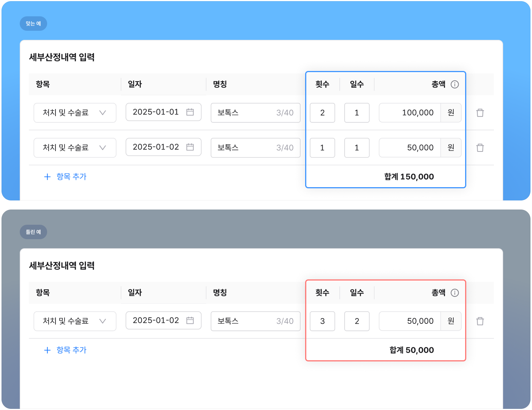Open calendar icon in the bottom table's date field
Image resolution: width=532 pixels, height=410 pixels.
pyautogui.click(x=190, y=320)
